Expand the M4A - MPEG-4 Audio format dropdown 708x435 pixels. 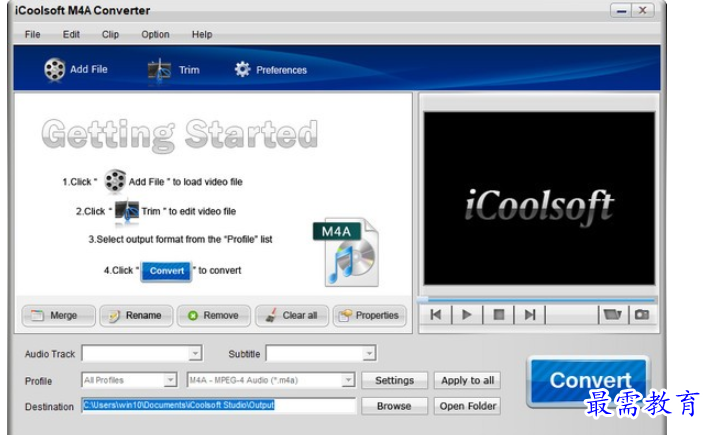[x=348, y=380]
